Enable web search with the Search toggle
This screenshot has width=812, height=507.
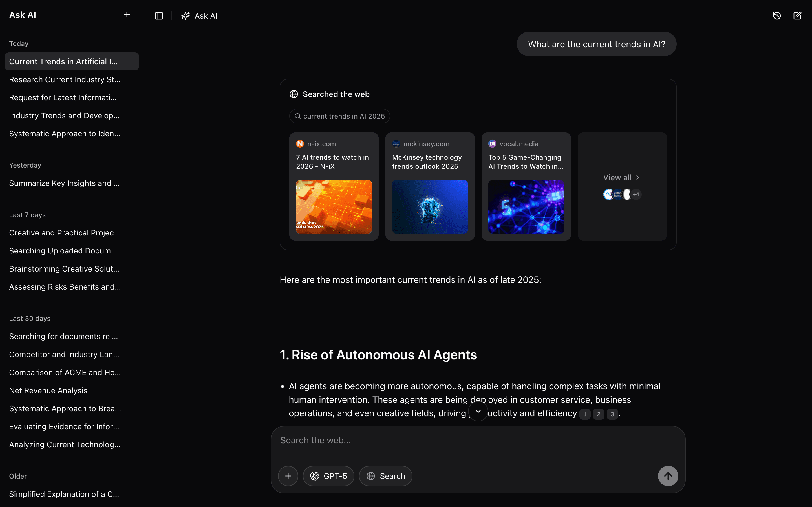(385, 476)
